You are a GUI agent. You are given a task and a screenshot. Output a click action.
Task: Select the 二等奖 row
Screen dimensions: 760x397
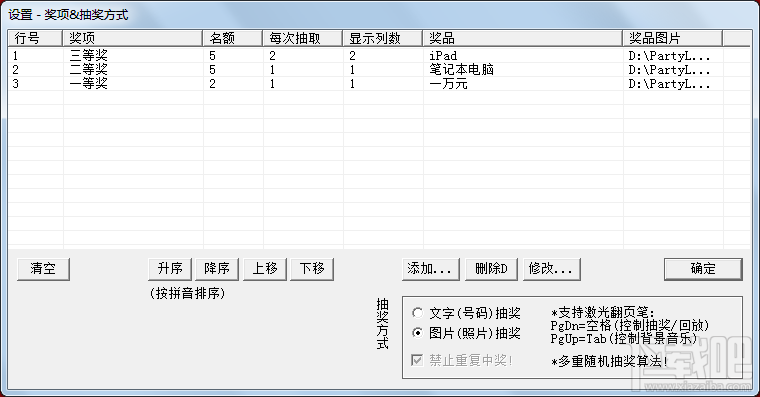(379, 70)
